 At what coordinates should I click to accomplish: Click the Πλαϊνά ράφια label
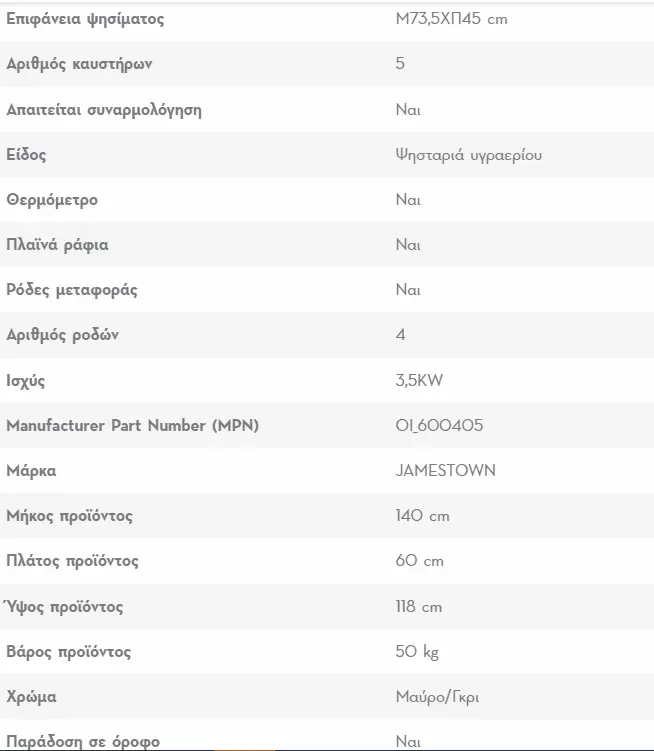point(57,245)
